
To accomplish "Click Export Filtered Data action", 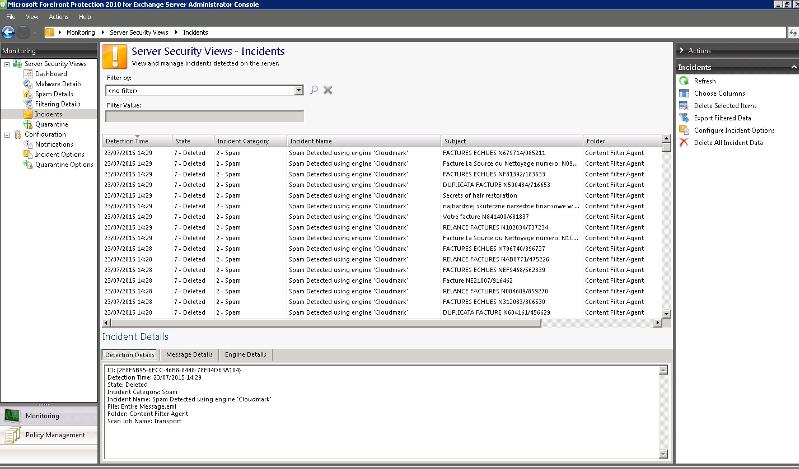I will [723, 118].
